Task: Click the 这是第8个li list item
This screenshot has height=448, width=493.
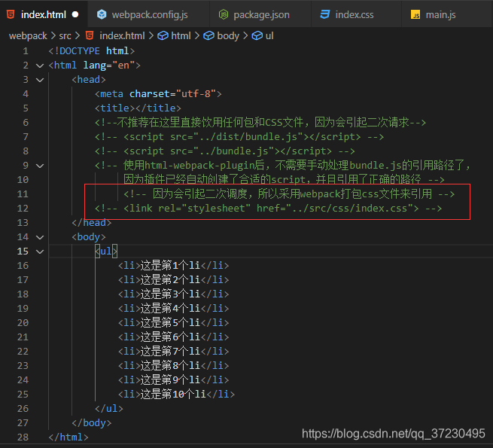Action: (x=174, y=366)
